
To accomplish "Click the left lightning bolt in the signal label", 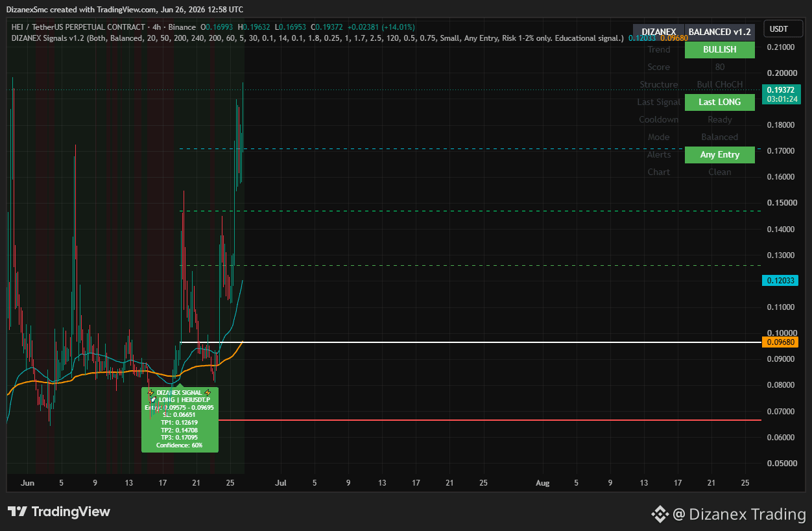I will (151, 393).
